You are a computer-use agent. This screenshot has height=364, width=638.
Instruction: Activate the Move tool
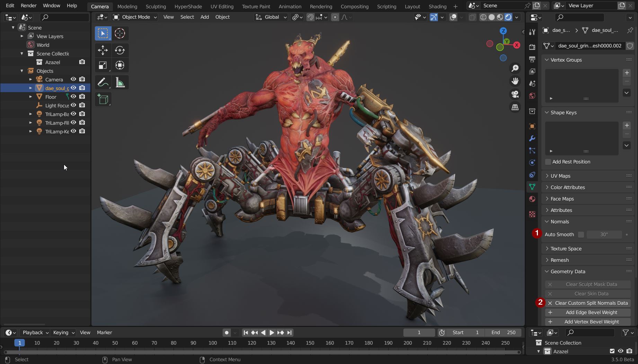[x=103, y=50]
